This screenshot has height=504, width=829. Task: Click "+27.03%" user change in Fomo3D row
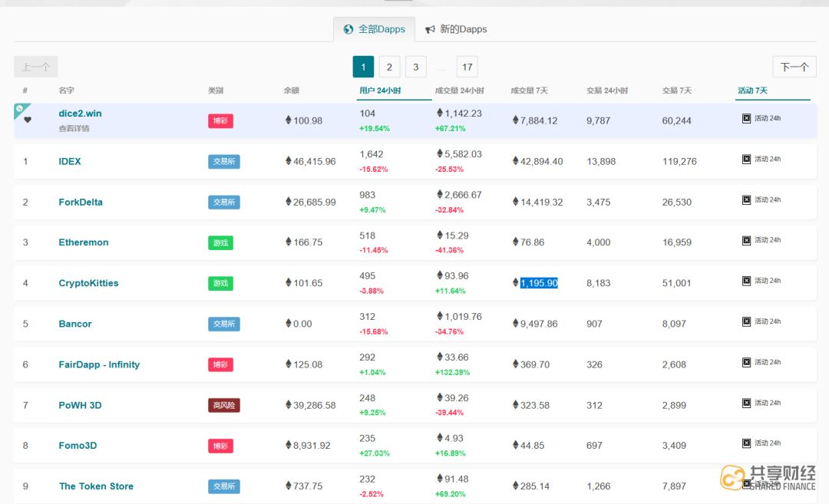coord(375,453)
